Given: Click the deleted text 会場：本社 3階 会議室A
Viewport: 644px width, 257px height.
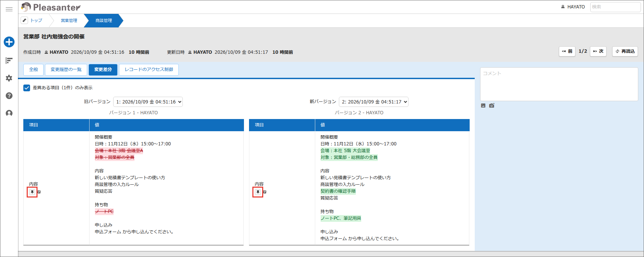Looking at the screenshot, I should coord(119,151).
